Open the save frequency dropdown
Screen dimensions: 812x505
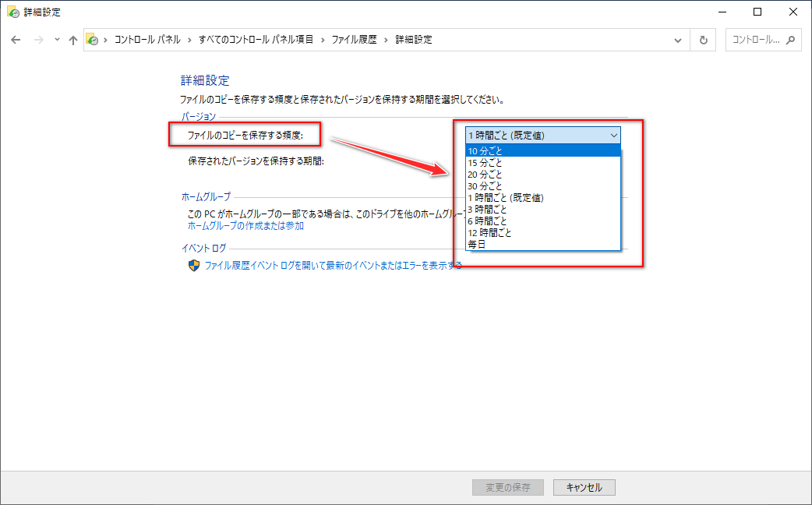(615, 134)
